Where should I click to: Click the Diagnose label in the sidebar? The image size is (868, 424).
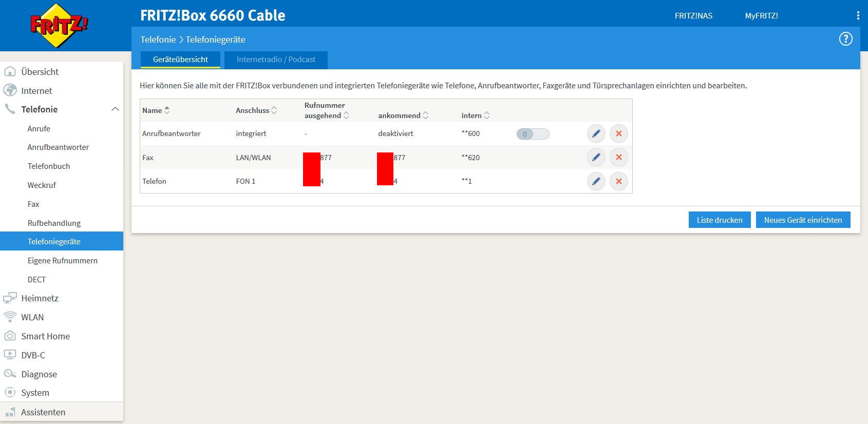click(39, 374)
